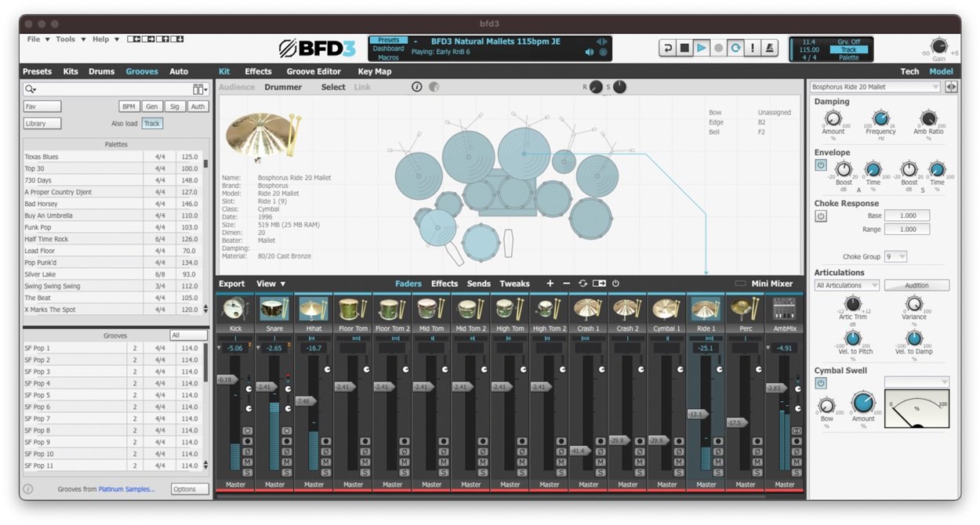Select the Crash 2 cymbal icon
Viewport: 980px width, 525px height.
[x=627, y=309]
